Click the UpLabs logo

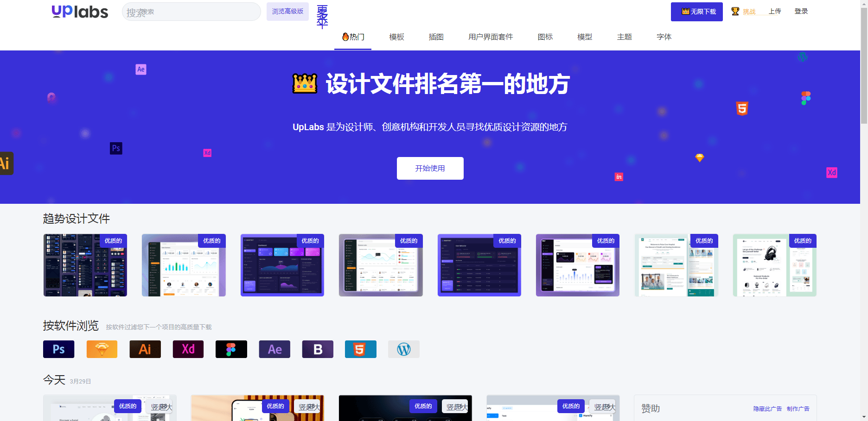tap(80, 12)
